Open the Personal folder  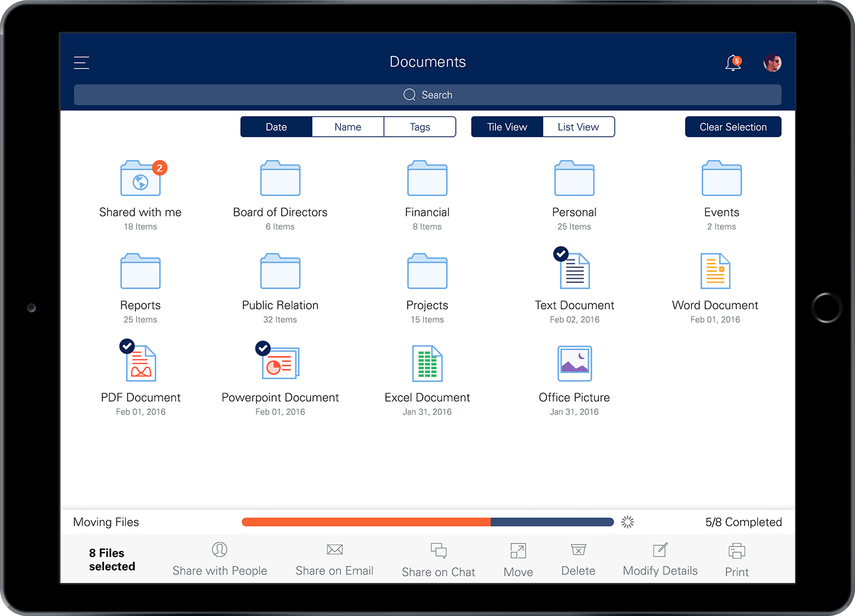[x=574, y=178]
